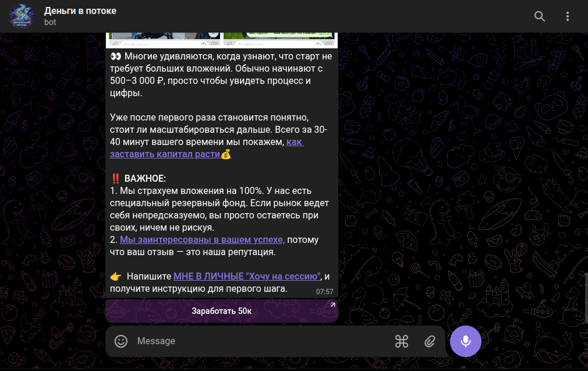The height and width of the screenshot is (371, 588).
Task: Open link Мы заинтересованы в вашем успехе
Action: coord(202,239)
